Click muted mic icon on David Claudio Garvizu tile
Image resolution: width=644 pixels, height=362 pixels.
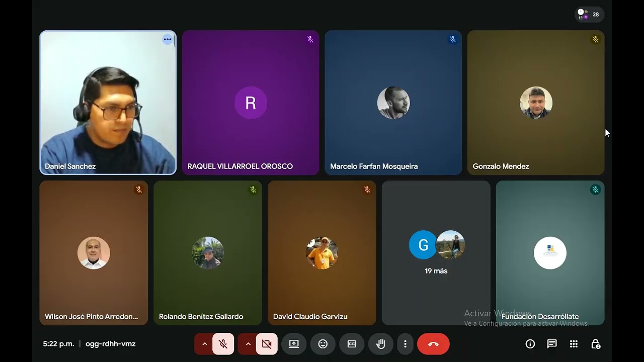(x=367, y=190)
